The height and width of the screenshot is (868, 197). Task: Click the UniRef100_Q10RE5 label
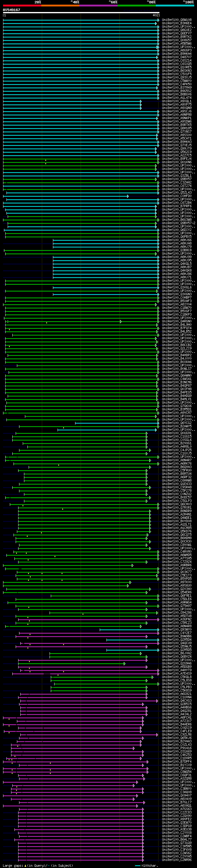(x=176, y=67)
